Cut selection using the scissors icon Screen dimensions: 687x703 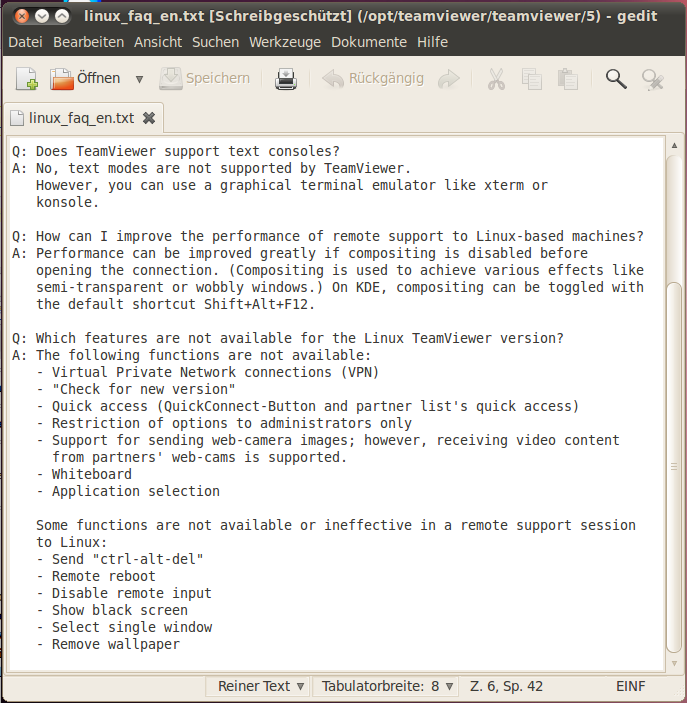coord(496,79)
